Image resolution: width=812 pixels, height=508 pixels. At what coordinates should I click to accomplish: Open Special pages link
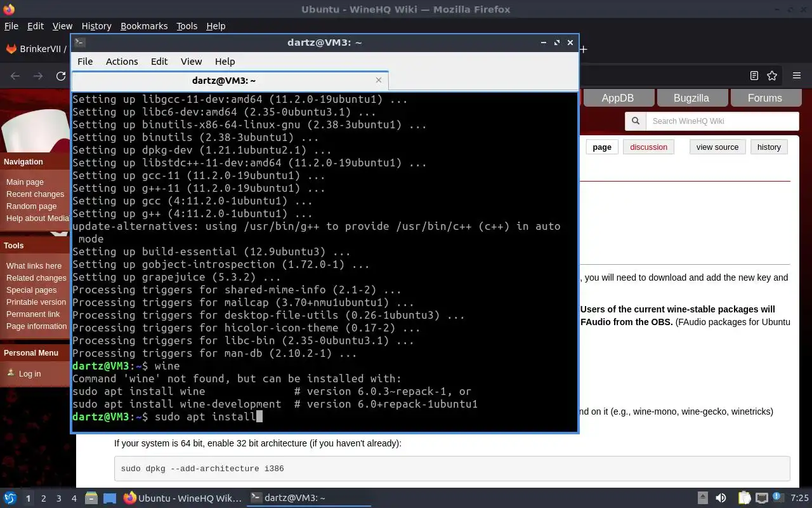pos(31,290)
